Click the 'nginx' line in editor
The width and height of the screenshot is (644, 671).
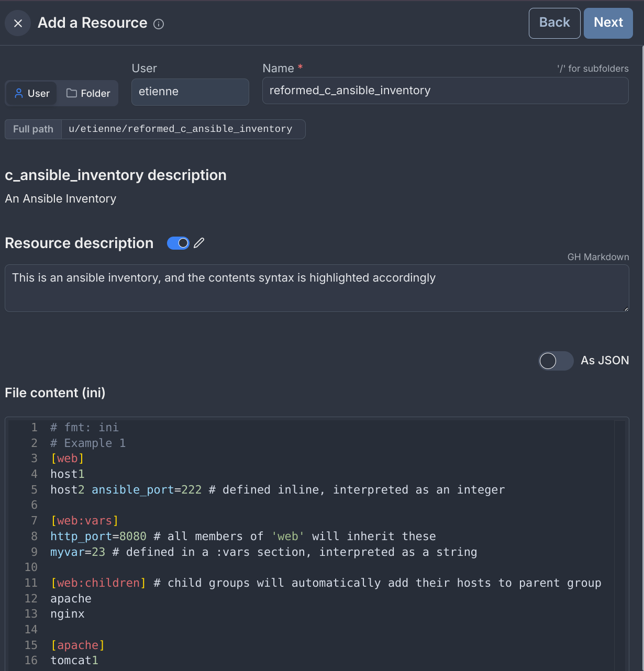click(67, 614)
